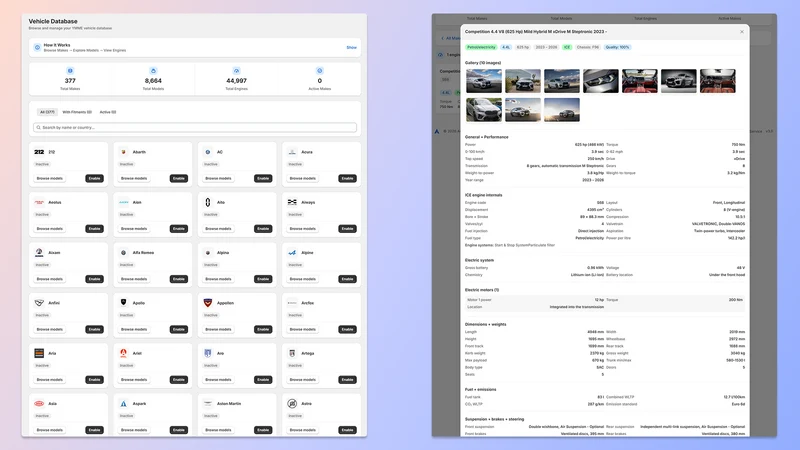The width and height of the screenshot is (800, 450).
Task: Click the Aeolus brand logo
Action: (39, 203)
